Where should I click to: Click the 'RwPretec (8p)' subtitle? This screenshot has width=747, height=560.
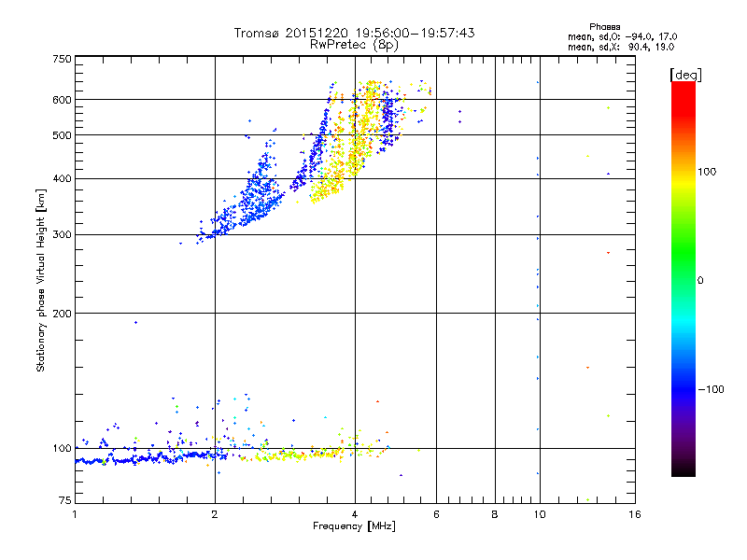pyautogui.click(x=354, y=45)
